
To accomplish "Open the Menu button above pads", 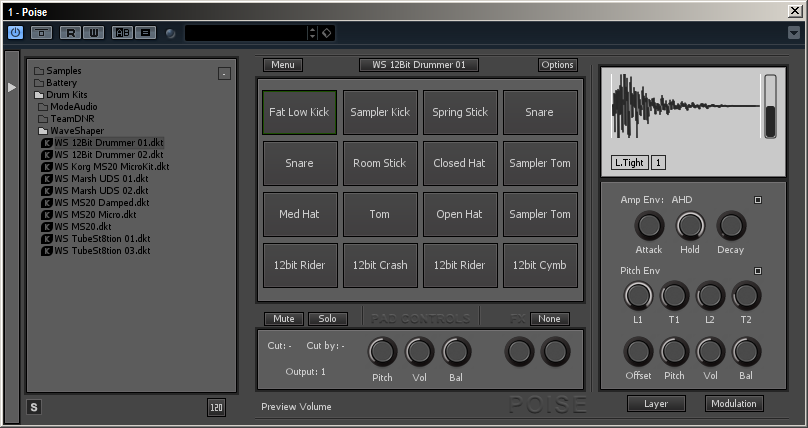I will coord(283,65).
